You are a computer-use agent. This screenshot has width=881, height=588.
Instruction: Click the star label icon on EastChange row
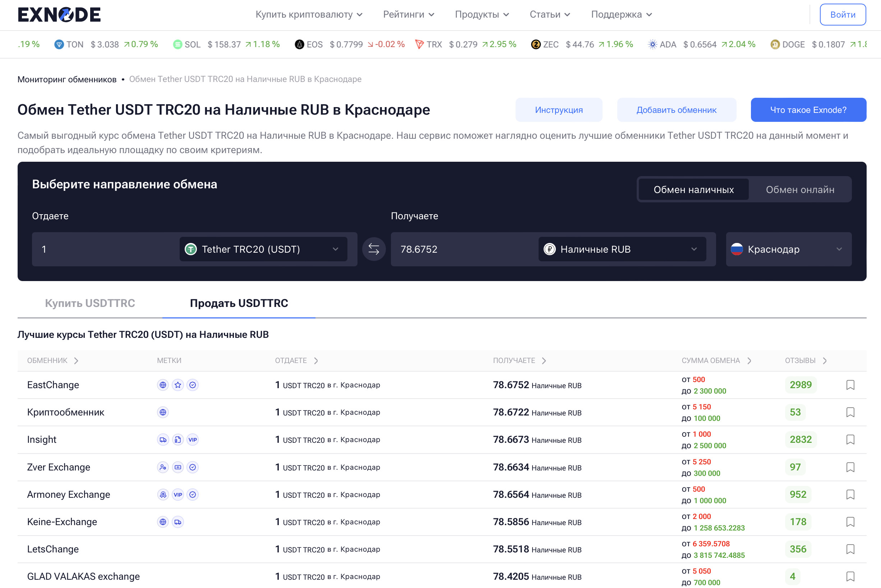point(178,385)
